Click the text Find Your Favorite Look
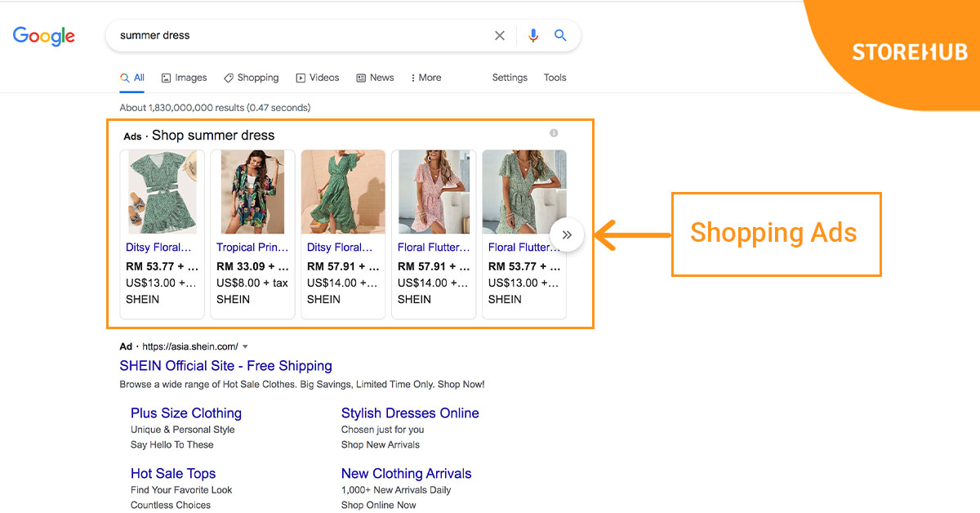The height and width of the screenshot is (513, 980). coord(181,490)
